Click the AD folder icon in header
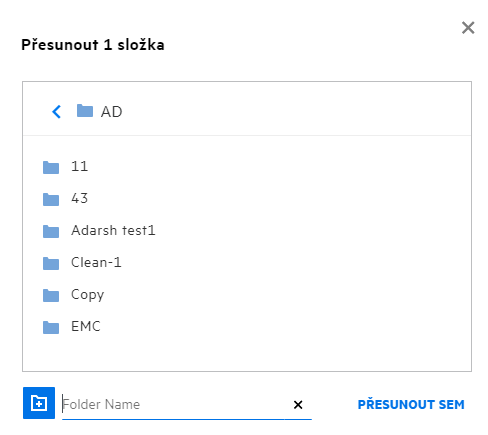Image resolution: width=488 pixels, height=435 pixels. (85, 111)
